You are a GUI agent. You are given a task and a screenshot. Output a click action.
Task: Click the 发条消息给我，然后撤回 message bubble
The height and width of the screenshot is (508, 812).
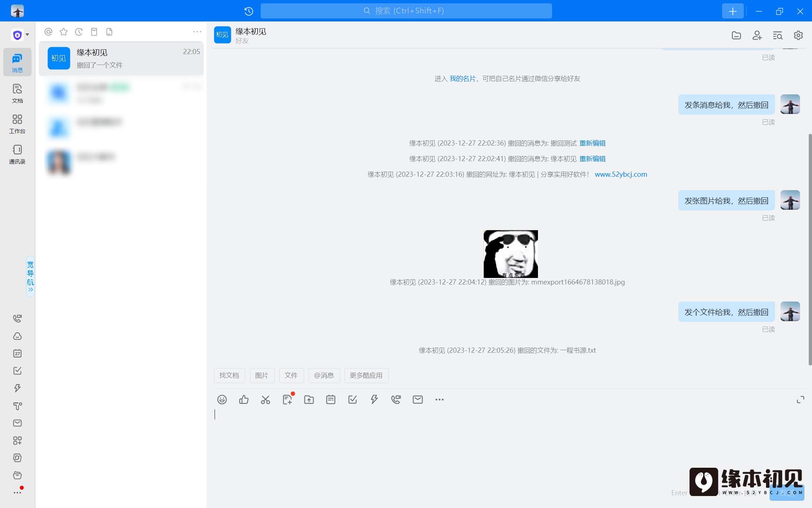click(x=726, y=105)
